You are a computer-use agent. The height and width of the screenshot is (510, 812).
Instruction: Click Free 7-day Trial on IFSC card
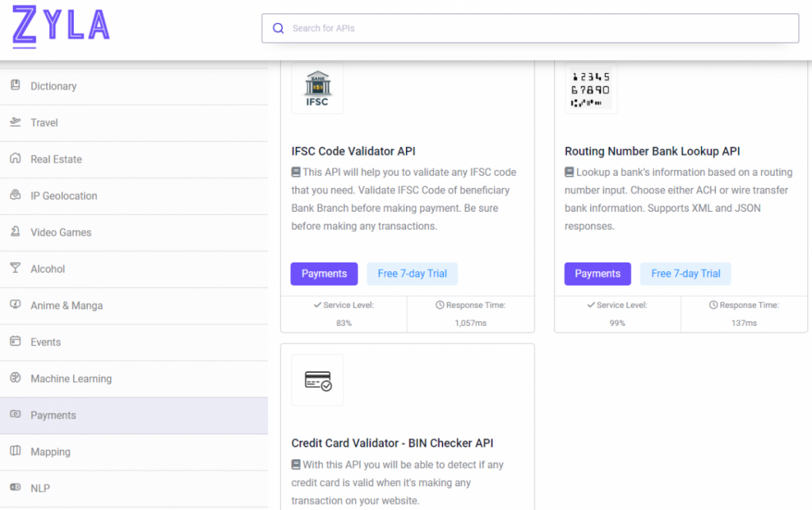(x=412, y=274)
